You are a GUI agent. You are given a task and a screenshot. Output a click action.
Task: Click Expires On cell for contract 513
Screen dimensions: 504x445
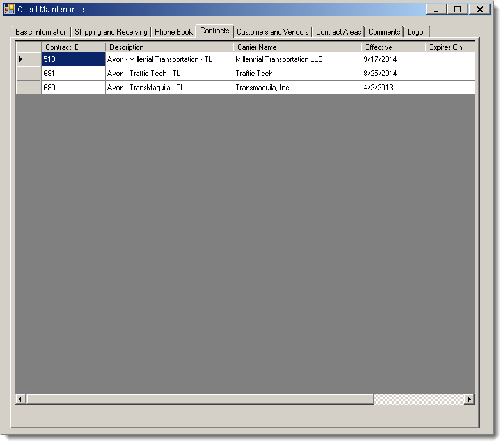450,59
